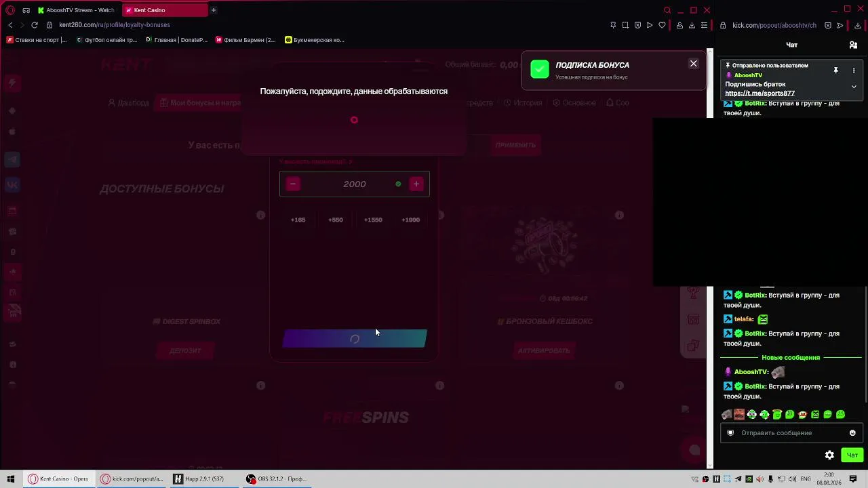Open downloads in the kick chat window
The image size is (868, 488).
click(x=858, y=25)
